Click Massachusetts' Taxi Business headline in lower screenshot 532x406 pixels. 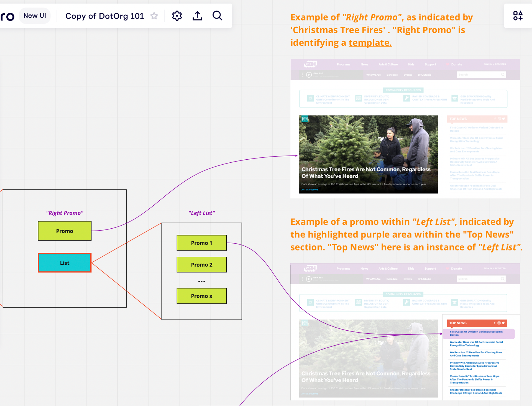(474, 379)
